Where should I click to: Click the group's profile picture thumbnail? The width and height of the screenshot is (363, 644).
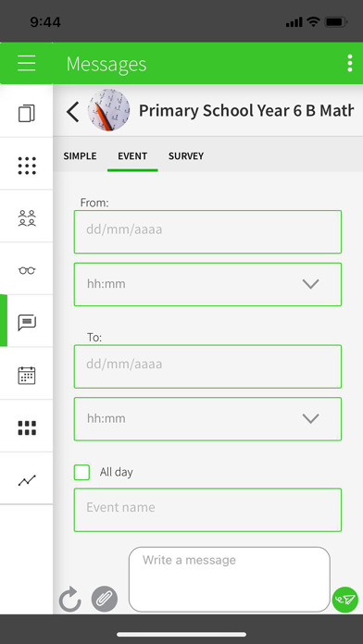click(108, 110)
